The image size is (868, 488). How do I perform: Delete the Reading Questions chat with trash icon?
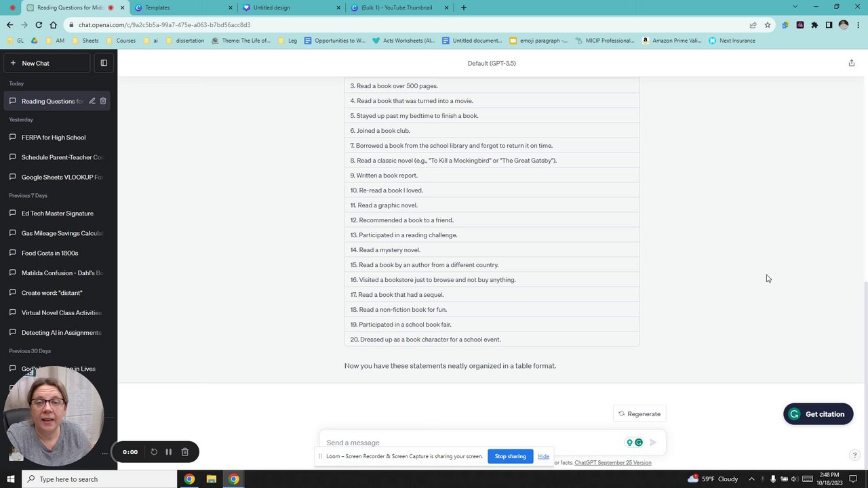click(x=103, y=101)
